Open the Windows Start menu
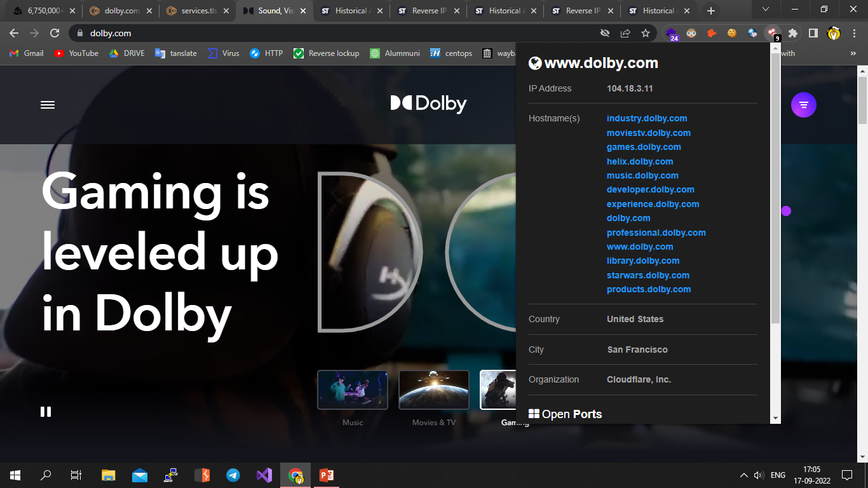Viewport: 868px width, 488px height. [x=15, y=475]
